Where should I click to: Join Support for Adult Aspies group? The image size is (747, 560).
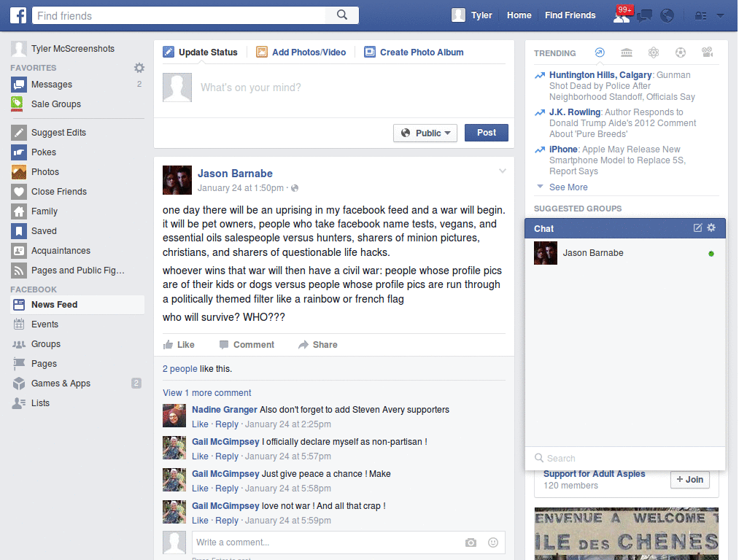coord(690,480)
